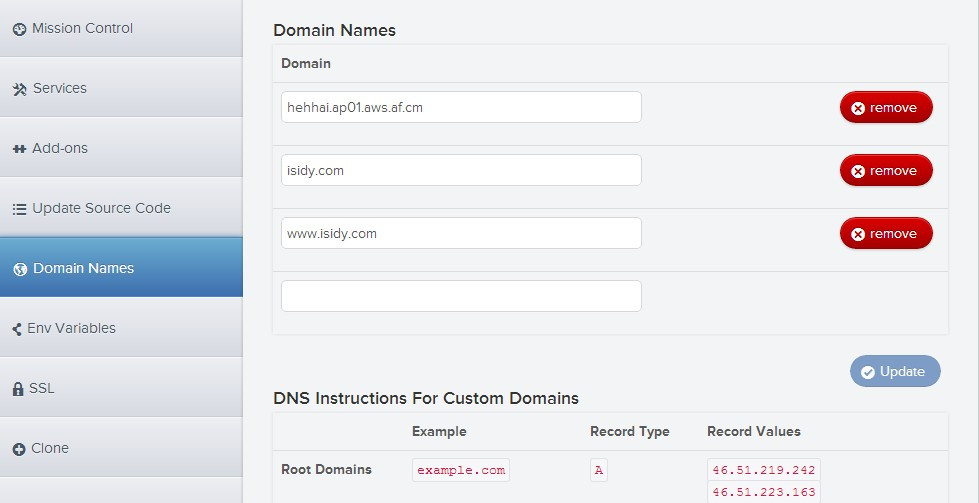Select the SSL sidebar item

[x=41, y=388]
